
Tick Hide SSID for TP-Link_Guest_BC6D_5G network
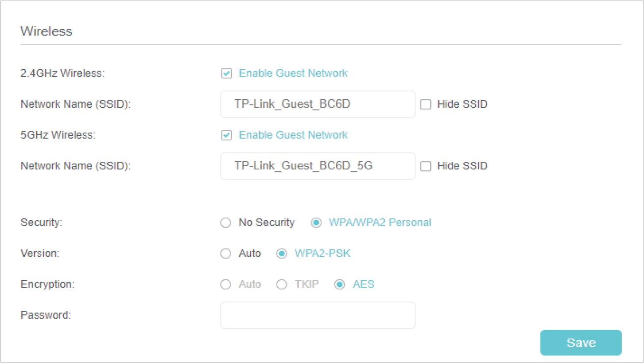coord(426,166)
